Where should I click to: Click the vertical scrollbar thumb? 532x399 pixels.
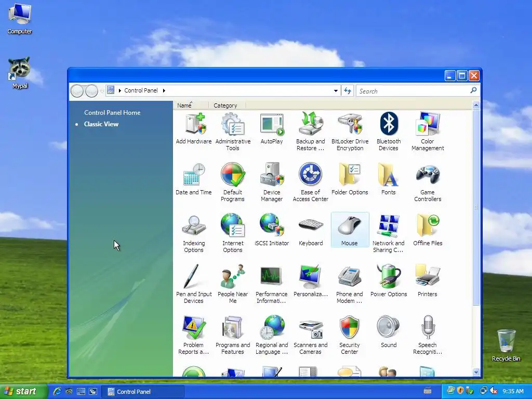pos(476,207)
